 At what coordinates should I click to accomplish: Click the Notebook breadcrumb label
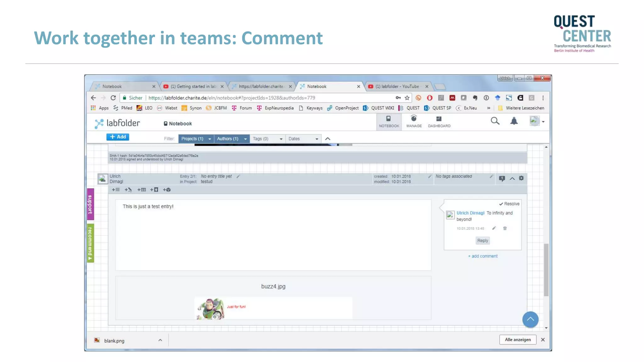pyautogui.click(x=178, y=124)
